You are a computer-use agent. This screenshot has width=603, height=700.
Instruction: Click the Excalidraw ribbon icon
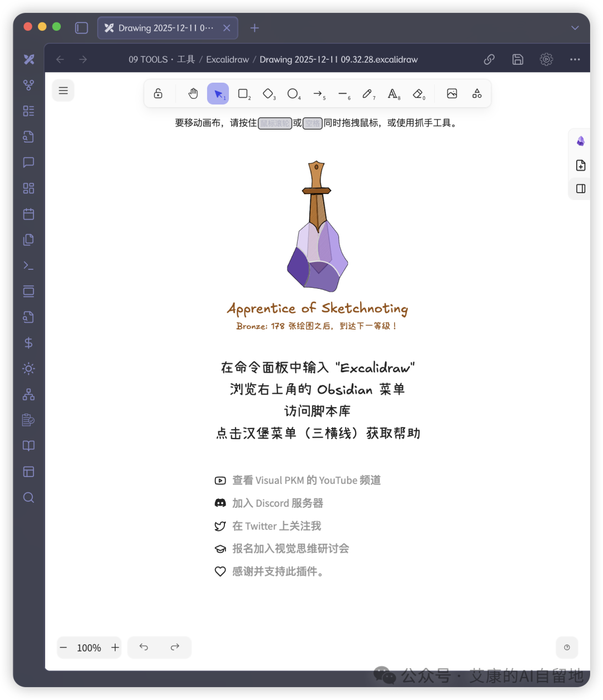click(29, 59)
